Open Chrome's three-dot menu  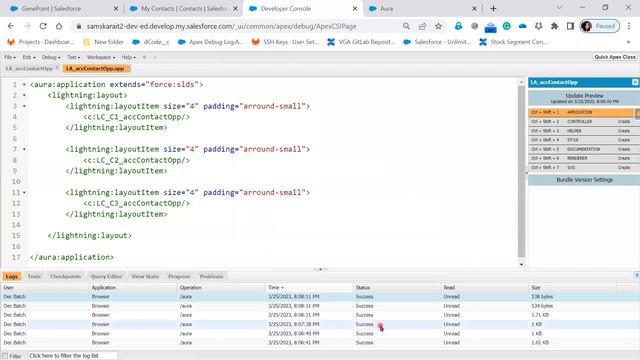click(629, 26)
